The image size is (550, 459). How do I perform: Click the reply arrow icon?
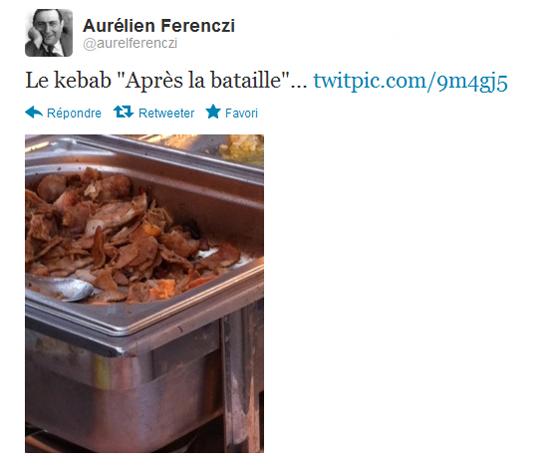(34, 112)
